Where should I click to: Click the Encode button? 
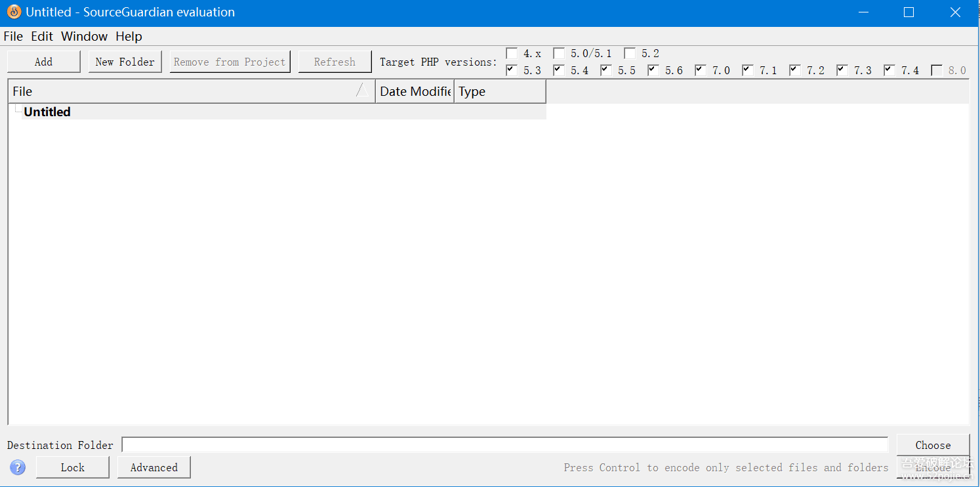pos(933,467)
